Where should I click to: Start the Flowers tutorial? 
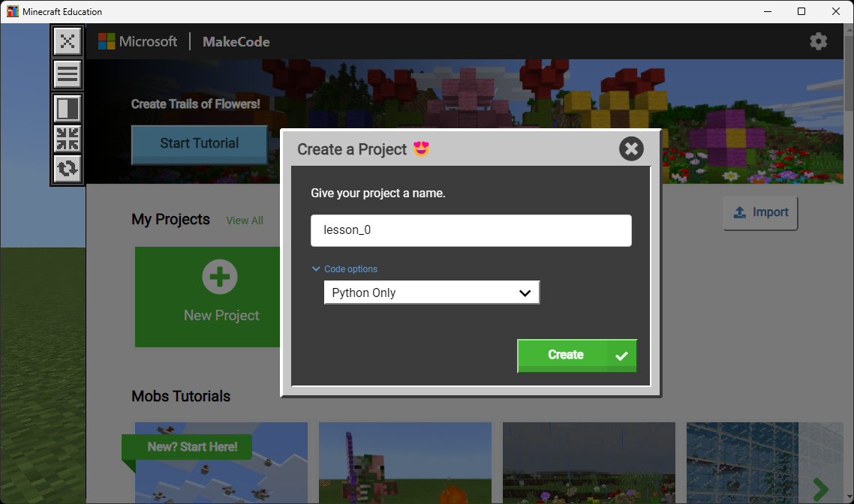click(200, 144)
